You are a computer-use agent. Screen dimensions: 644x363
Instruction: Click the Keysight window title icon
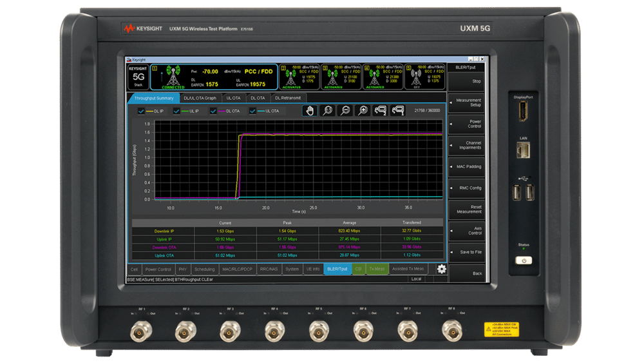(129, 59)
